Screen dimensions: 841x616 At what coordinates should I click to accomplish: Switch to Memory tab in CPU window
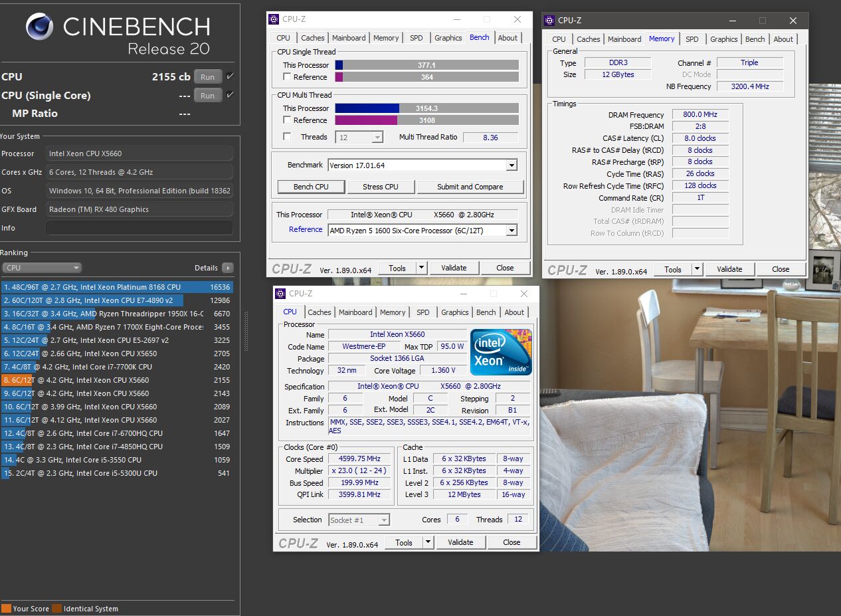[x=393, y=312]
